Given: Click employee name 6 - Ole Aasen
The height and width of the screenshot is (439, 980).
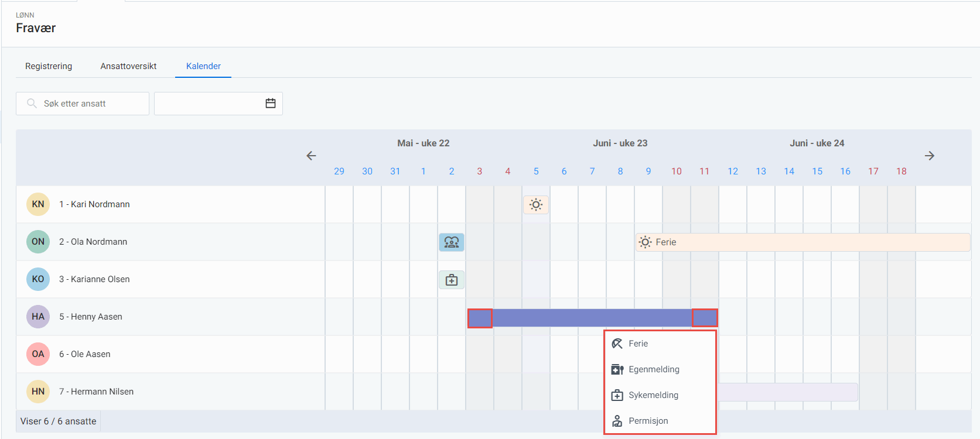Looking at the screenshot, I should (85, 354).
